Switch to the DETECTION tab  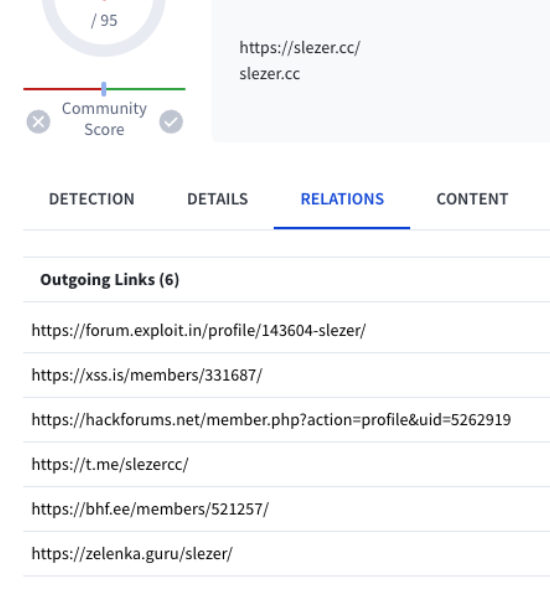[91, 199]
